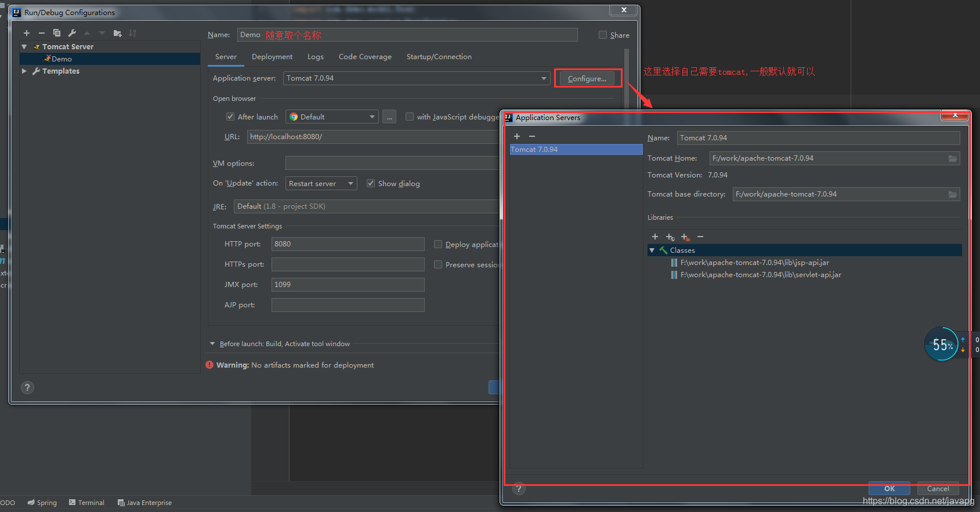Open Application server dropdown Tomcat 7.0.94
Viewport: 980px width, 512px height.
click(x=417, y=78)
